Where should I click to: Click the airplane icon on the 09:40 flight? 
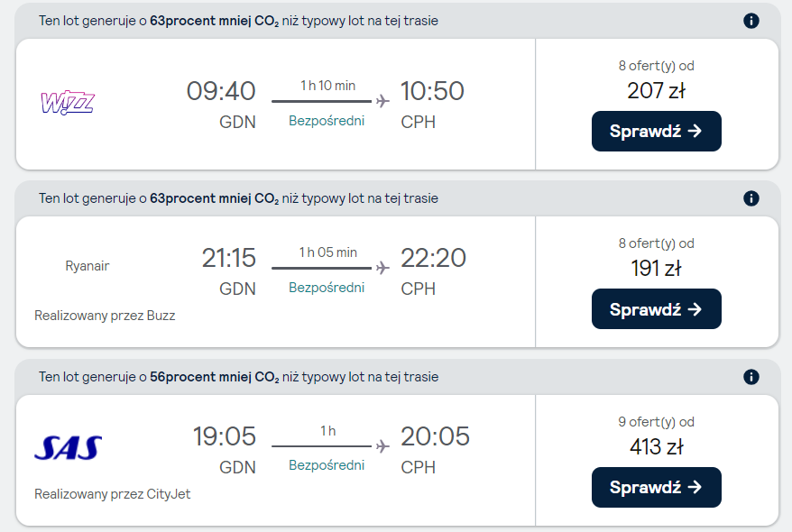pyautogui.click(x=382, y=101)
